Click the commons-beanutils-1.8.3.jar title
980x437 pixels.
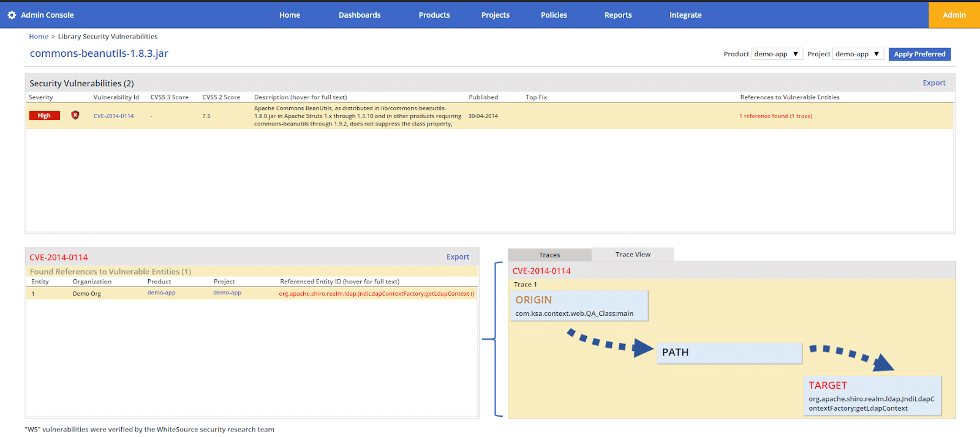(x=99, y=53)
